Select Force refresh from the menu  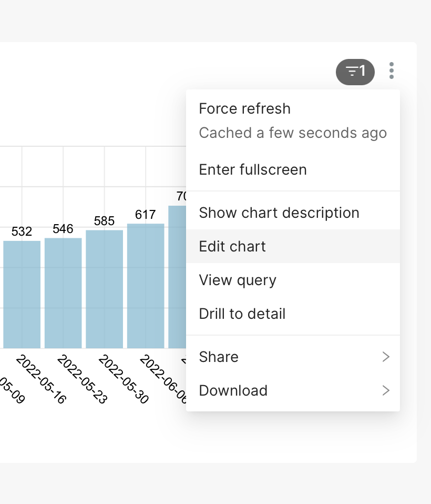[x=244, y=108]
